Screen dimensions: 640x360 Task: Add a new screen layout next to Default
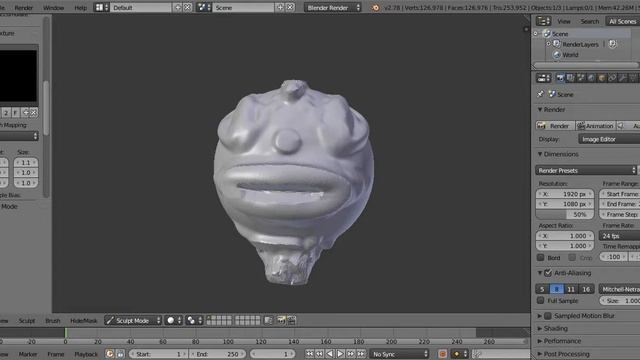click(178, 7)
